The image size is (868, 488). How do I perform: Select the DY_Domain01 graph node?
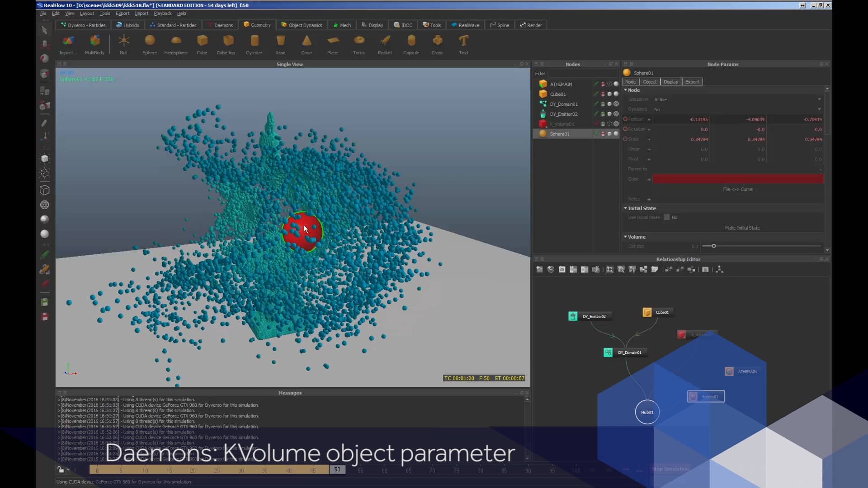click(x=625, y=352)
